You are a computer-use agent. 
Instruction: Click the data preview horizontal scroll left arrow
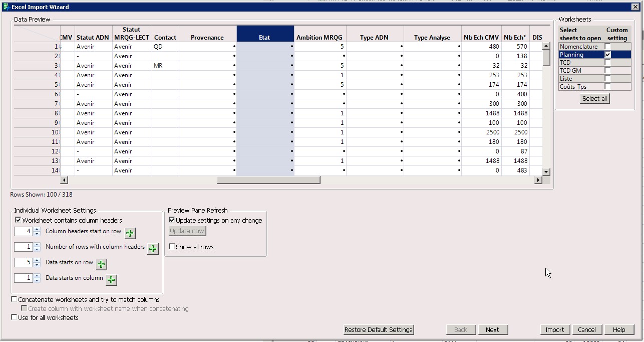(64, 180)
